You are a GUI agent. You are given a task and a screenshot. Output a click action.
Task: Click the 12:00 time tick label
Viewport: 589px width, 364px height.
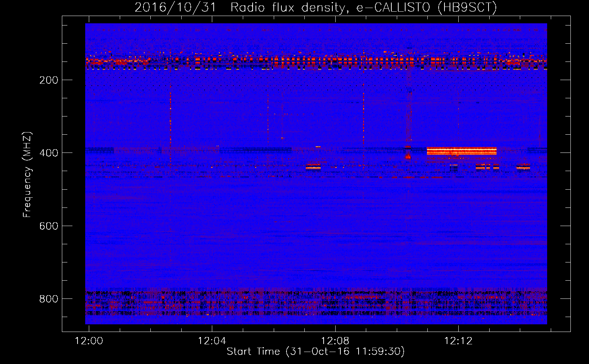click(89, 341)
